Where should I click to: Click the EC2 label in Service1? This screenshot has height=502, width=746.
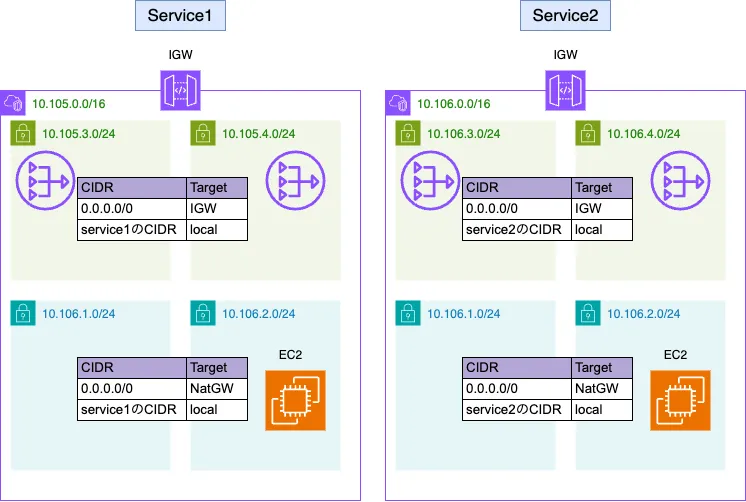[290, 355]
